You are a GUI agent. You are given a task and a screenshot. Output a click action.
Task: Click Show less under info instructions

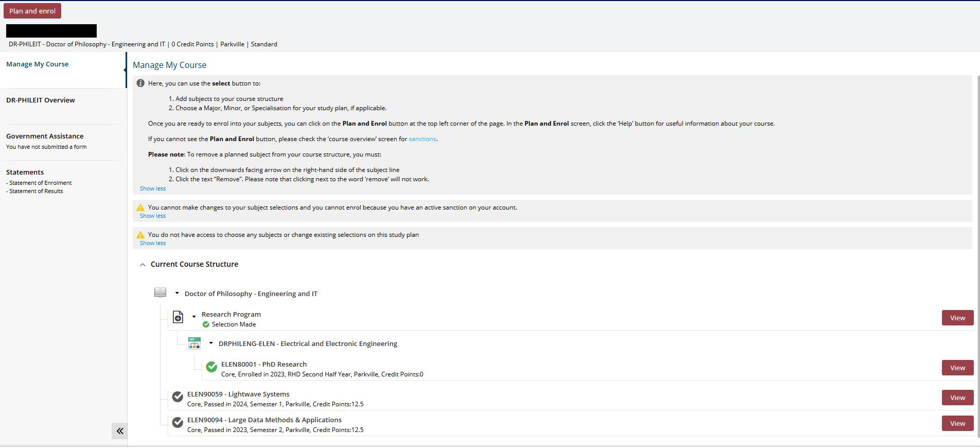[153, 188]
